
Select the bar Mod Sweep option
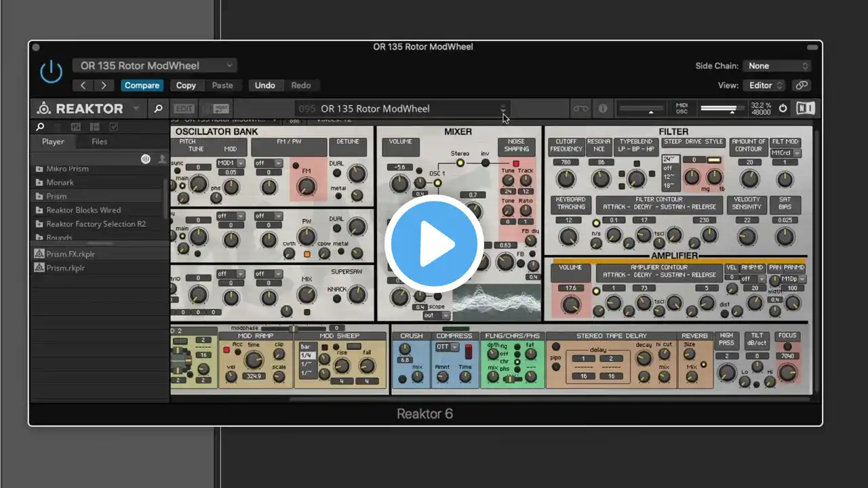[307, 346]
